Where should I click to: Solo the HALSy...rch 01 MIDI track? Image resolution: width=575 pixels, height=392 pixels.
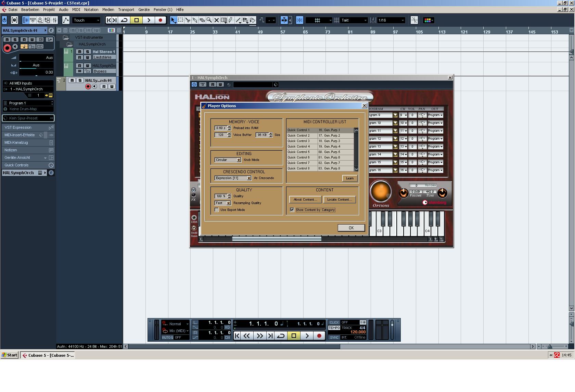click(80, 80)
